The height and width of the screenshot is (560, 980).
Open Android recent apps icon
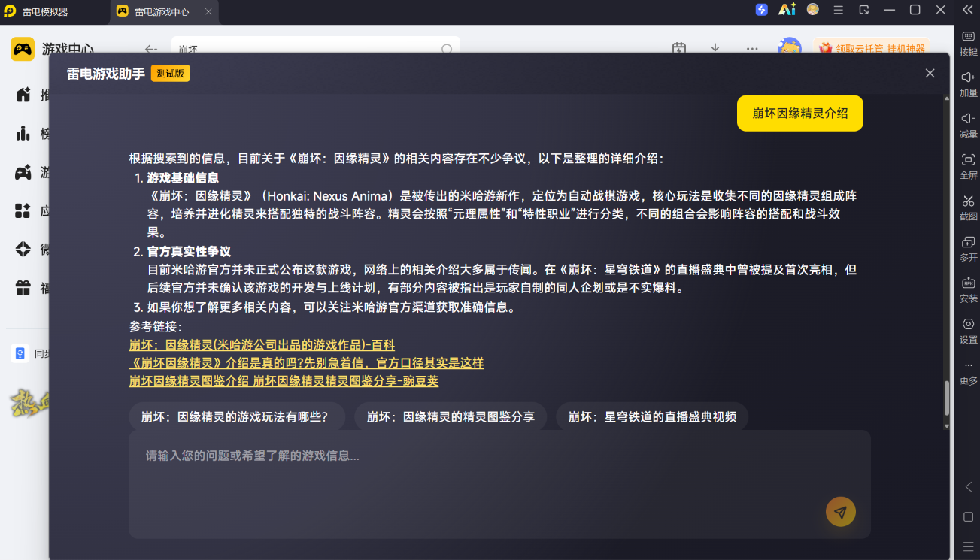969,546
